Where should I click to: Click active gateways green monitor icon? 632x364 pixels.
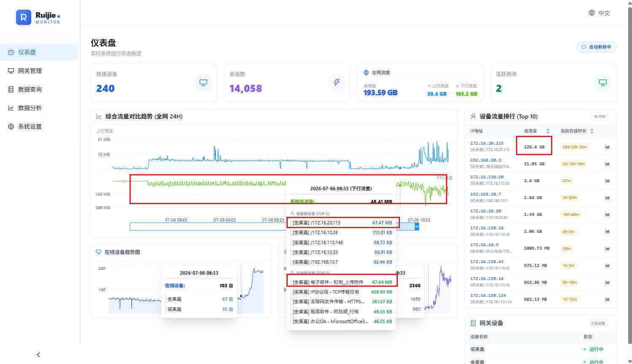[603, 82]
